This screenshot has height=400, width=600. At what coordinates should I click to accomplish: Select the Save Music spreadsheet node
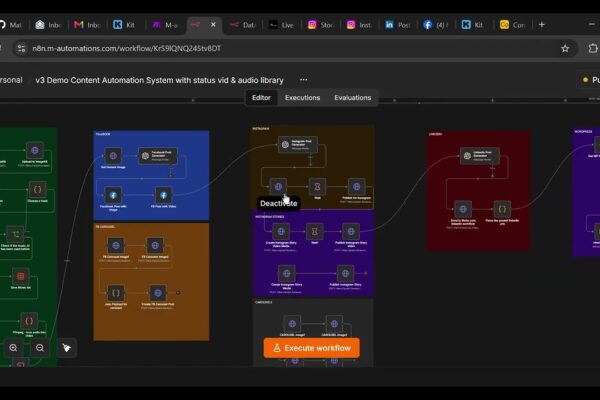pos(21,276)
